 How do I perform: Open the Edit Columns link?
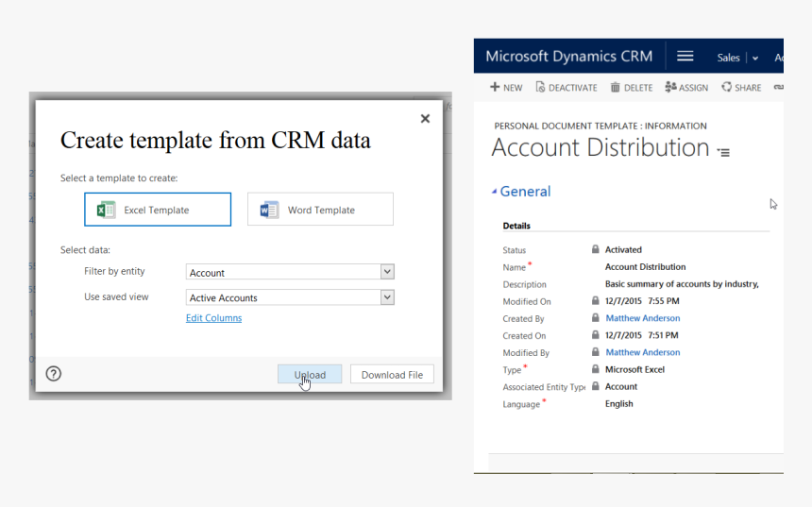pos(214,318)
